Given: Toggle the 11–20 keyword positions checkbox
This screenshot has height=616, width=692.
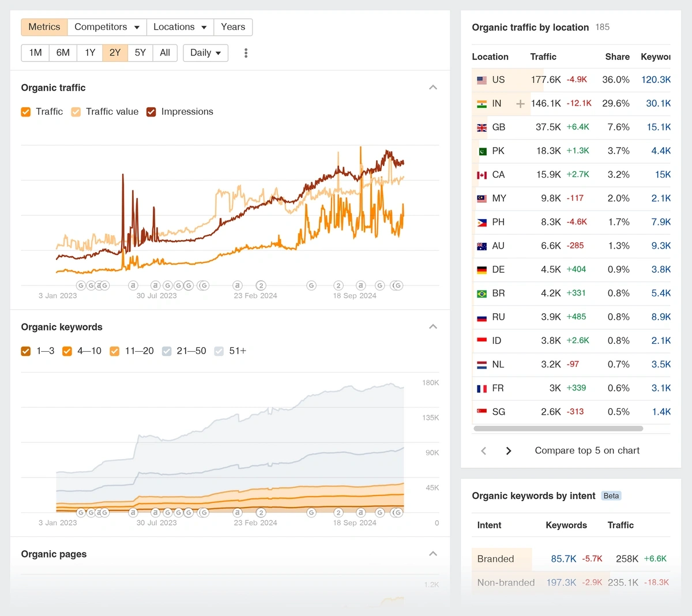Looking at the screenshot, I should tap(115, 351).
